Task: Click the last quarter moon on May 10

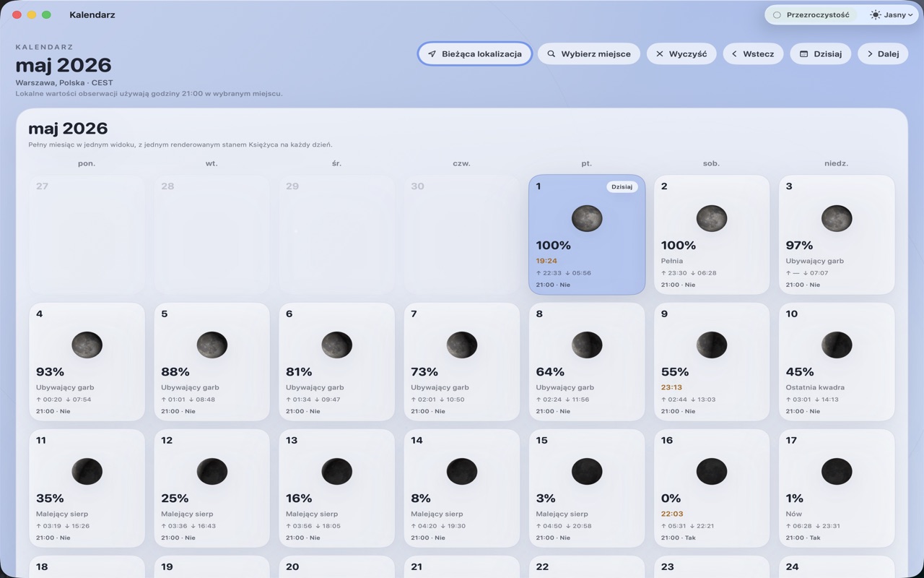Action: coord(837,345)
